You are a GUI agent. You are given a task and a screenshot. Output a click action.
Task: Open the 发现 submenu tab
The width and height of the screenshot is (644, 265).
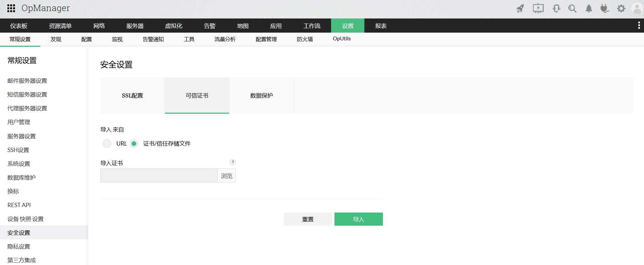tap(56, 39)
